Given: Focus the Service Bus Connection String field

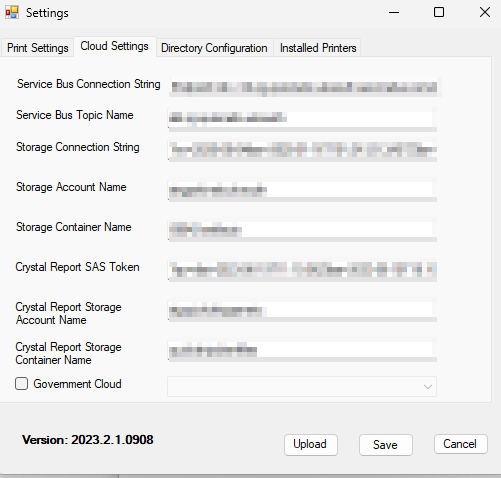Looking at the screenshot, I should tap(305, 87).
